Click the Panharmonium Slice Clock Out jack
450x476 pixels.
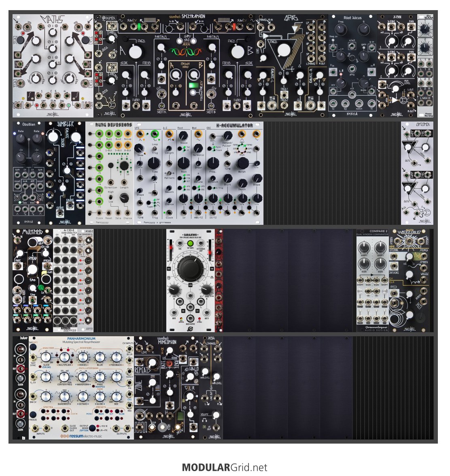tap(65, 428)
